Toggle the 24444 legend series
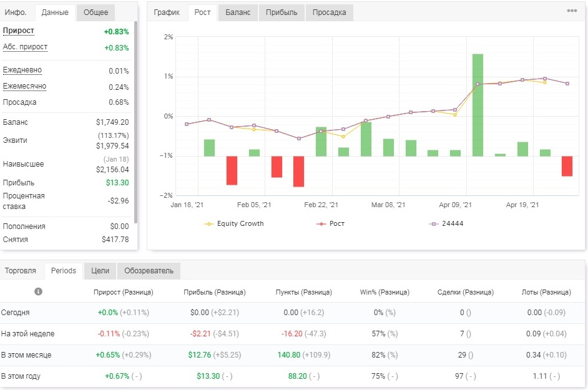Image resolution: width=588 pixels, height=390 pixels. [446, 223]
